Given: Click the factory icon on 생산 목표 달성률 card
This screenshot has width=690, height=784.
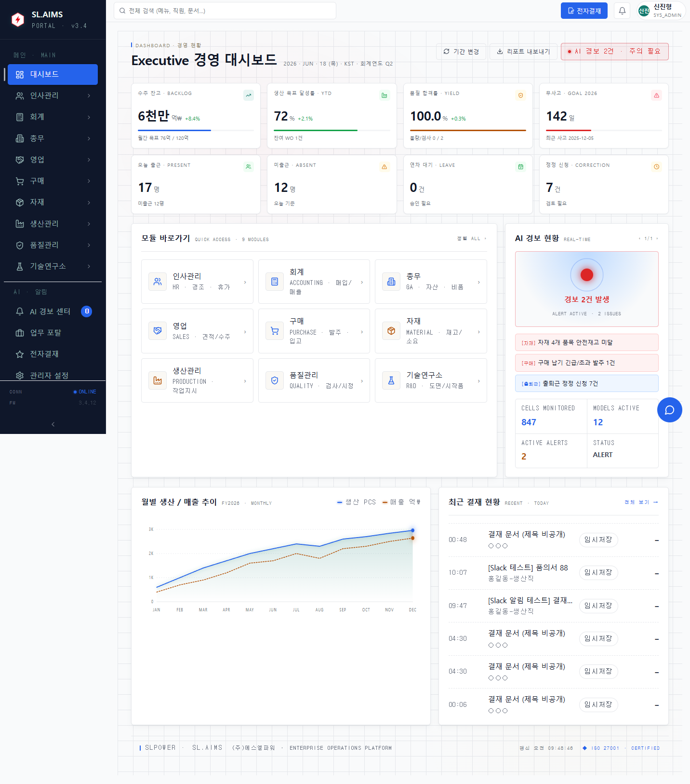Looking at the screenshot, I should pos(385,95).
